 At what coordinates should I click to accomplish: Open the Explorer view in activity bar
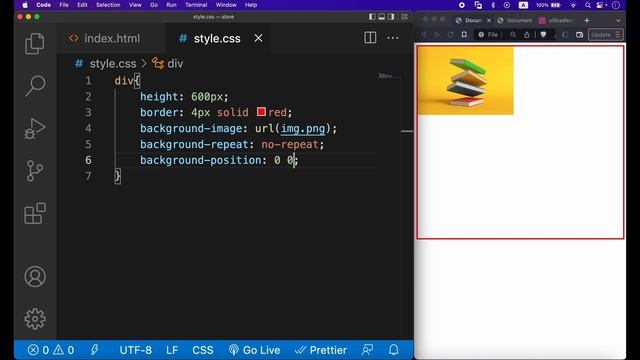pos(35,44)
